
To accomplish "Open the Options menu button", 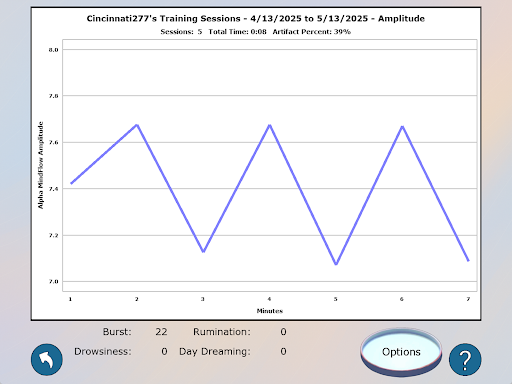I will click(401, 352).
